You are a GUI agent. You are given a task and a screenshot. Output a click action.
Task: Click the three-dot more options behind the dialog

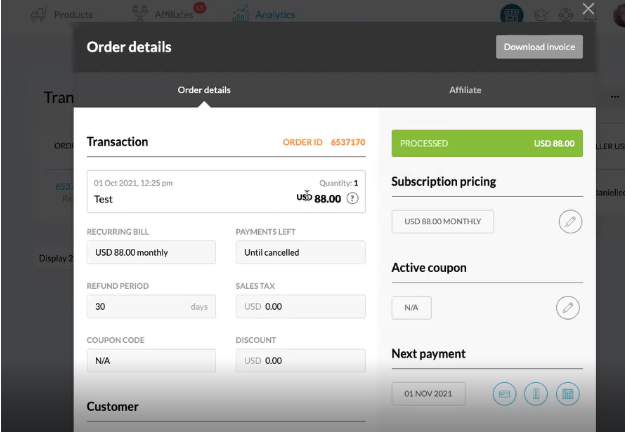click(x=615, y=97)
